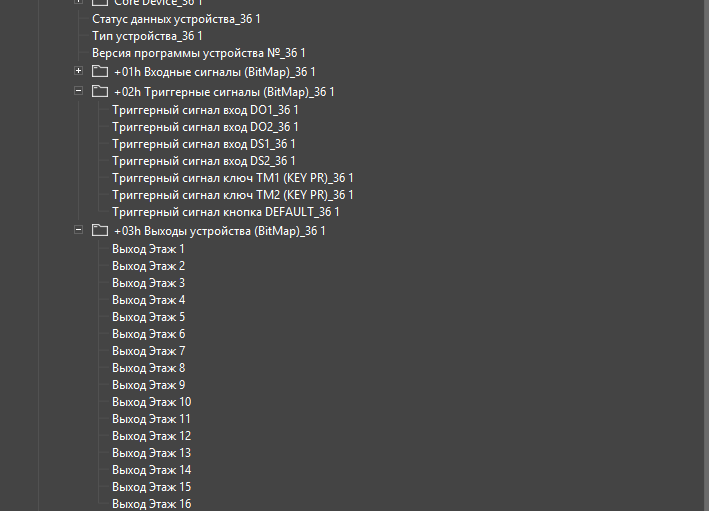This screenshot has width=709, height=511.
Task: Select Выход Этаж 1 item
Action: coord(148,249)
